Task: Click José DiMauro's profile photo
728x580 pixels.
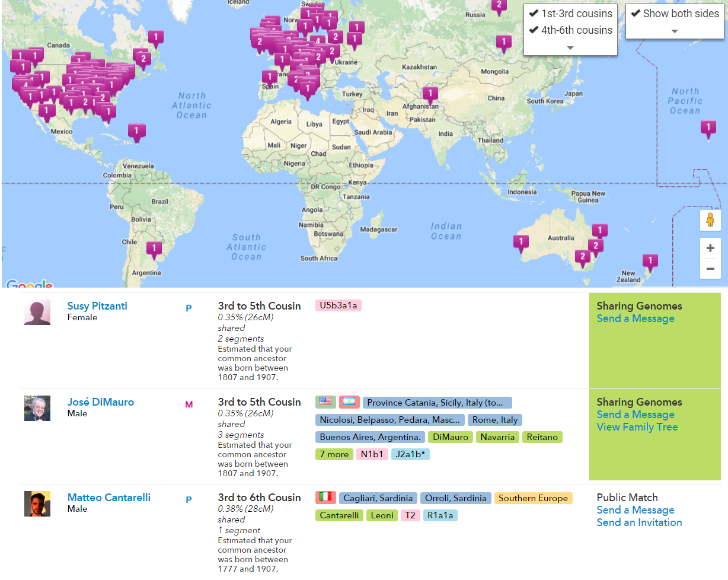Action: tap(37, 409)
